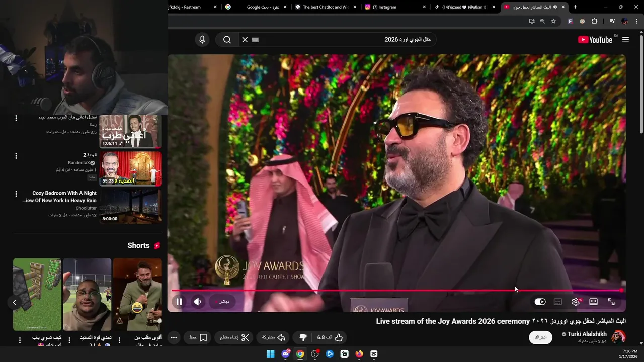
Task: Switch to the Restream browser tab
Action: [x=189, y=7]
